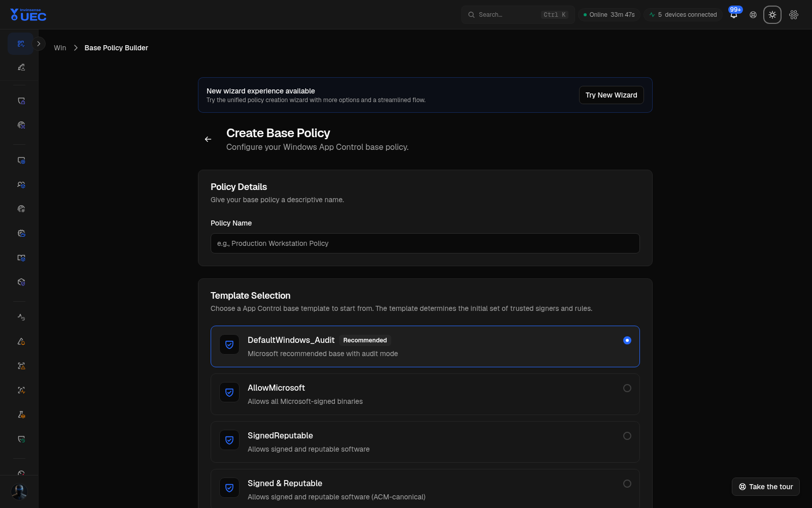Click the alert bell triangle sidebar icon
Image resolution: width=812 pixels, height=508 pixels.
pos(21,341)
